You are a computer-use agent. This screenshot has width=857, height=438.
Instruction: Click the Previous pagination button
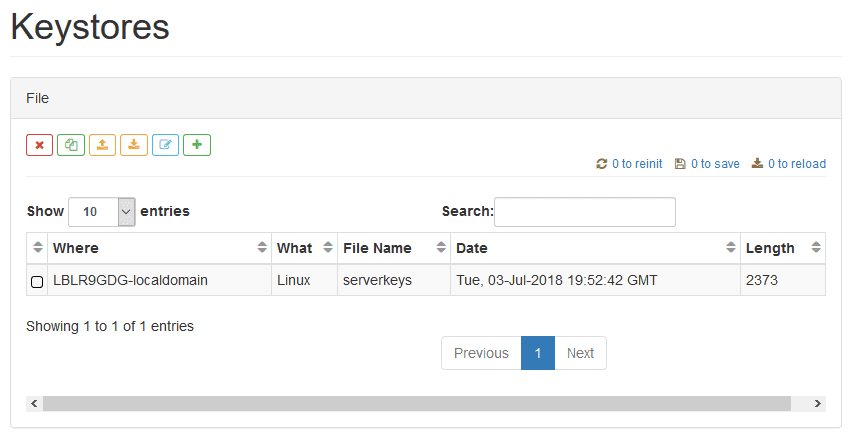pos(481,353)
